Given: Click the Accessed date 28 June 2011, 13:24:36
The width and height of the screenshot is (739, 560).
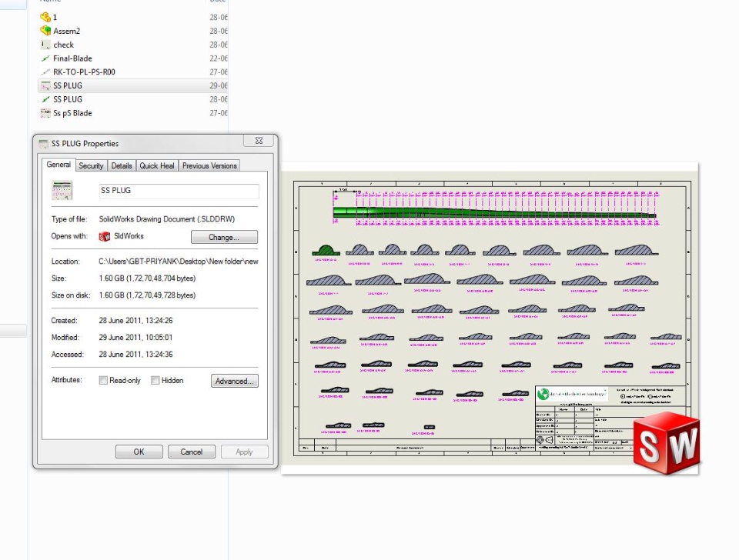Looking at the screenshot, I should click(135, 354).
